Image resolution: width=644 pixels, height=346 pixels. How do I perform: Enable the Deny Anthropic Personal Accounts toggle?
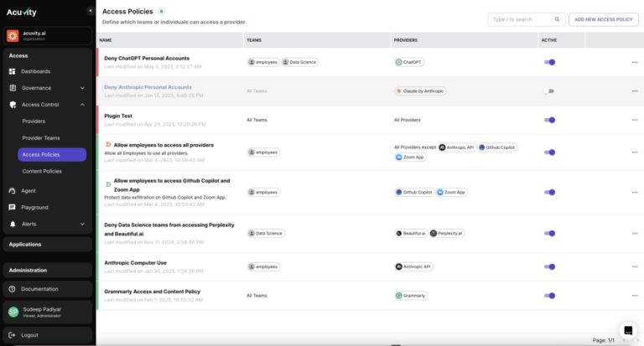click(548, 90)
